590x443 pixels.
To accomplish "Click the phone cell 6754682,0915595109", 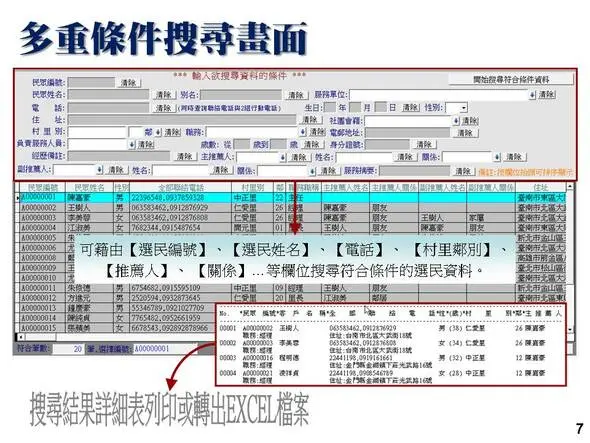I will click(x=180, y=288).
